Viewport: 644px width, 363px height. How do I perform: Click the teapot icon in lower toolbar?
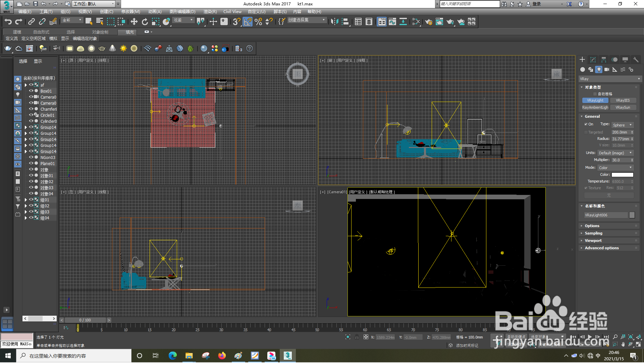8,49
